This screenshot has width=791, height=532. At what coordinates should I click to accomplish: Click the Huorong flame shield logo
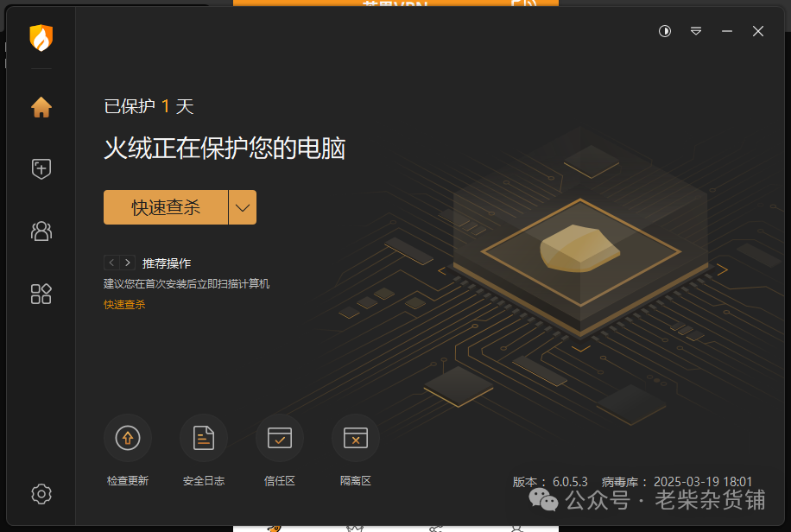click(x=41, y=38)
